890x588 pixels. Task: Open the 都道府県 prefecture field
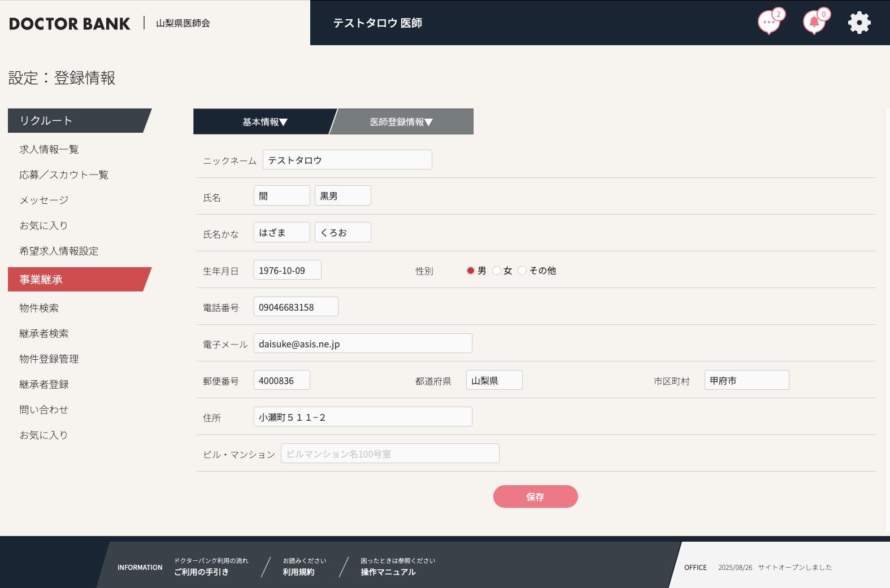coord(494,380)
